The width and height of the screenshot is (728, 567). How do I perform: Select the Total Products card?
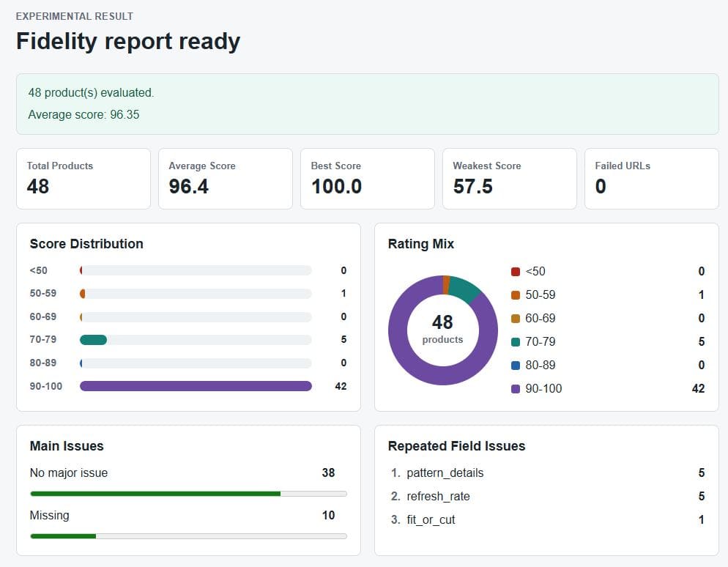(83, 179)
